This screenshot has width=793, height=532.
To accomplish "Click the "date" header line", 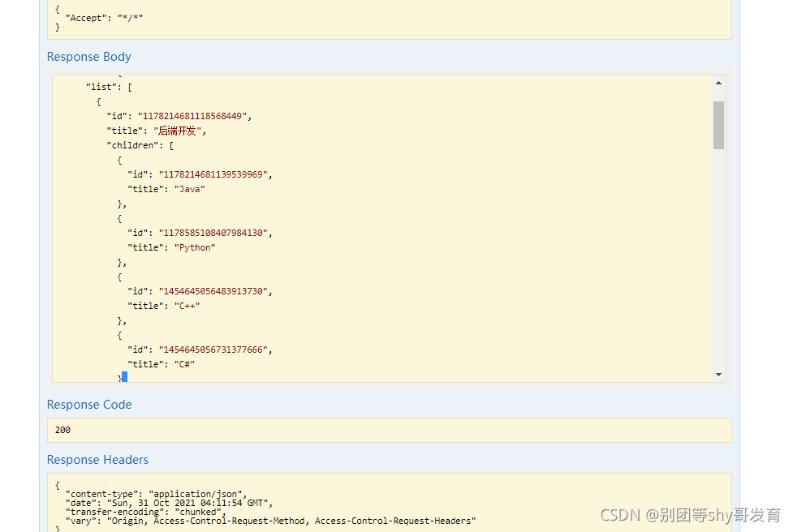I will pyautogui.click(x=170, y=503).
